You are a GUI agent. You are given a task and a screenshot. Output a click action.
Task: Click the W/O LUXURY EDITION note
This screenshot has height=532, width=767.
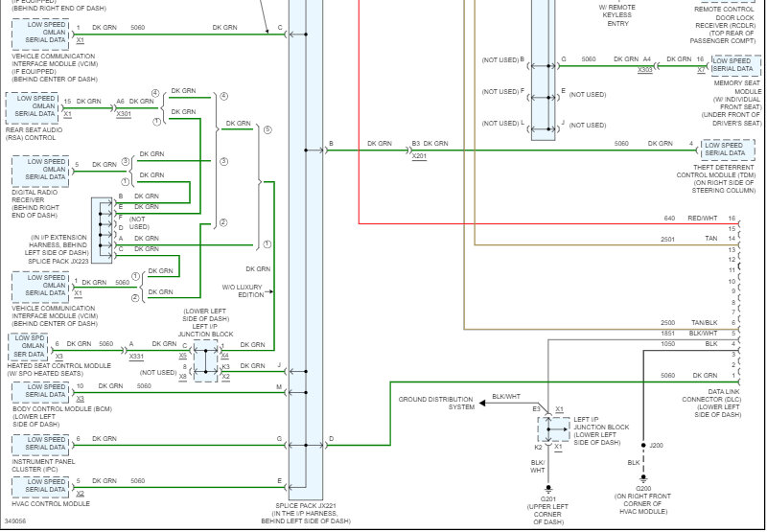click(x=244, y=291)
